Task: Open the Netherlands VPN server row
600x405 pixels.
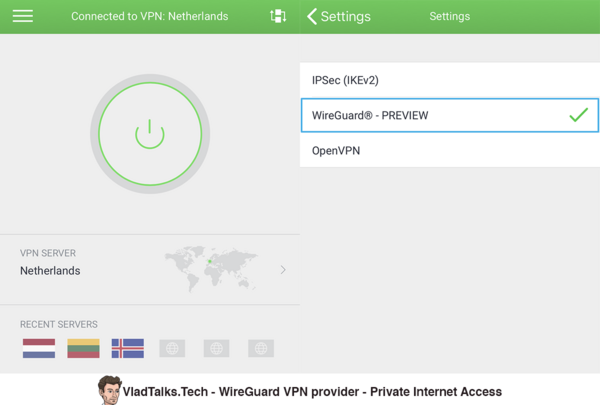Action: (150, 269)
